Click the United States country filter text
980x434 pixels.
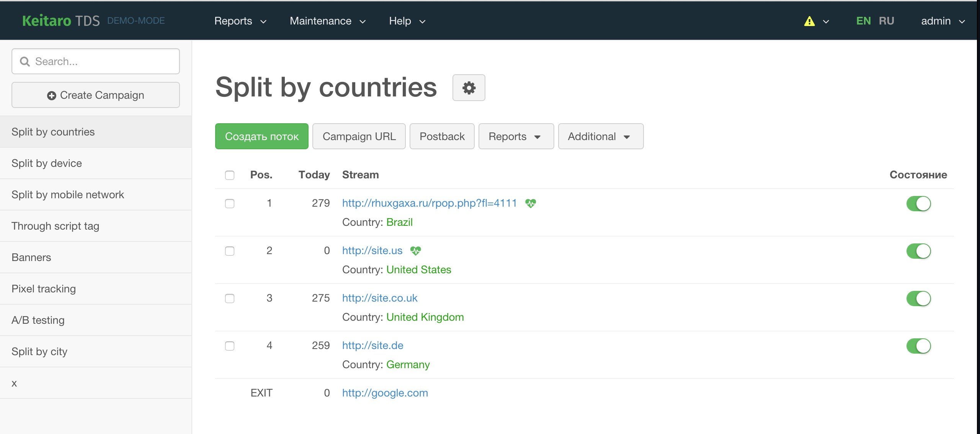pos(419,270)
